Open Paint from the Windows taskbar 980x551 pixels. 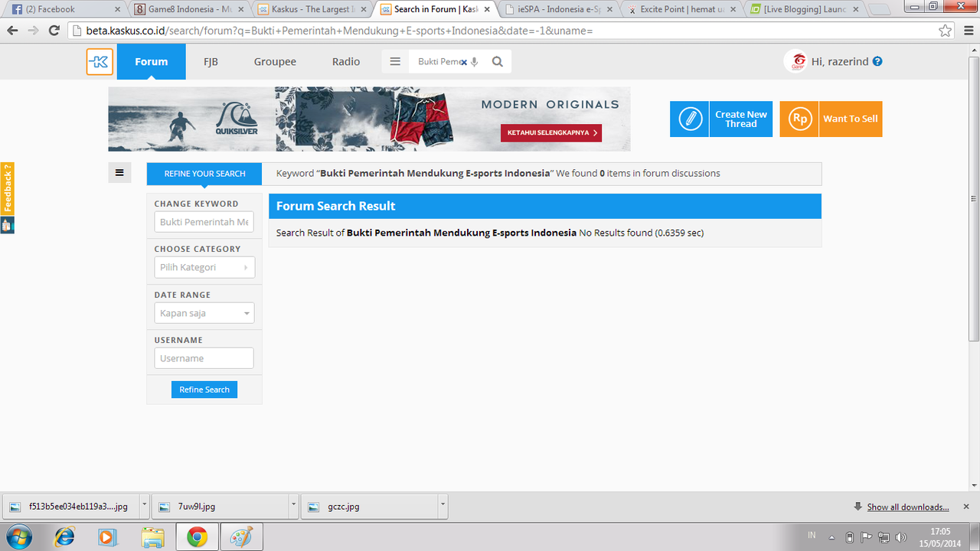point(241,537)
